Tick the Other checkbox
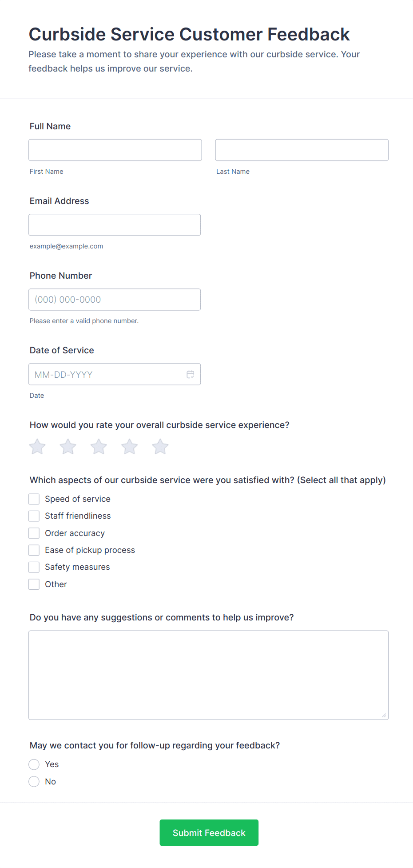This screenshot has width=413, height=868. [34, 584]
